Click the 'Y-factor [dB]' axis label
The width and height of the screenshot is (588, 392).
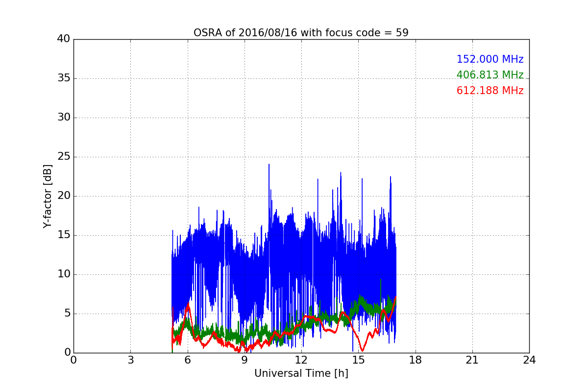point(47,196)
